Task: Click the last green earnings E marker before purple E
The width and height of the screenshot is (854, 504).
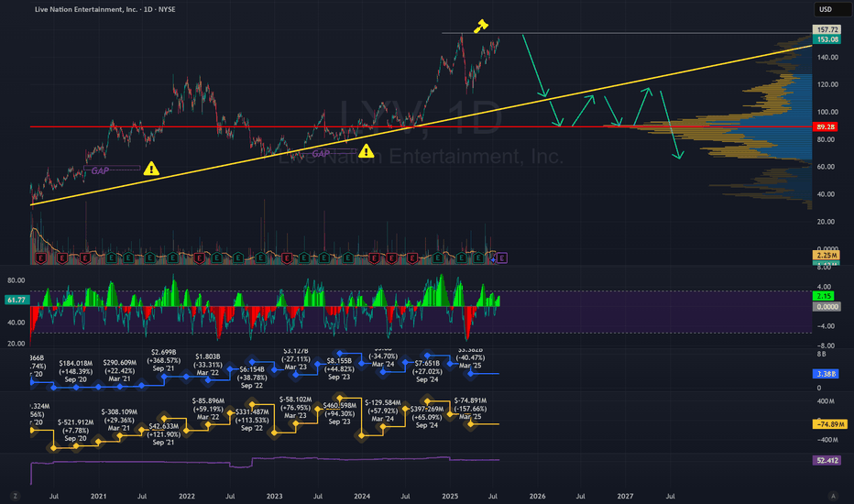Action: coord(478,257)
